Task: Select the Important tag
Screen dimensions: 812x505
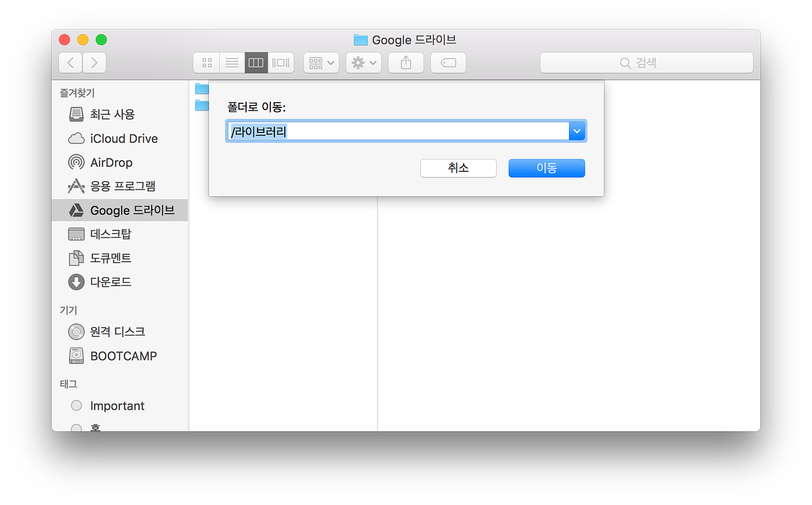Action: (119, 406)
